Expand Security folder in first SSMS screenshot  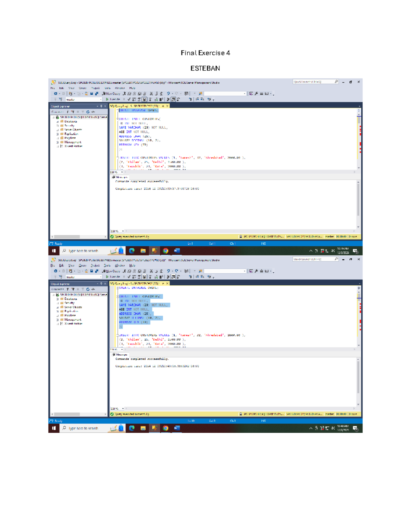click(58, 126)
